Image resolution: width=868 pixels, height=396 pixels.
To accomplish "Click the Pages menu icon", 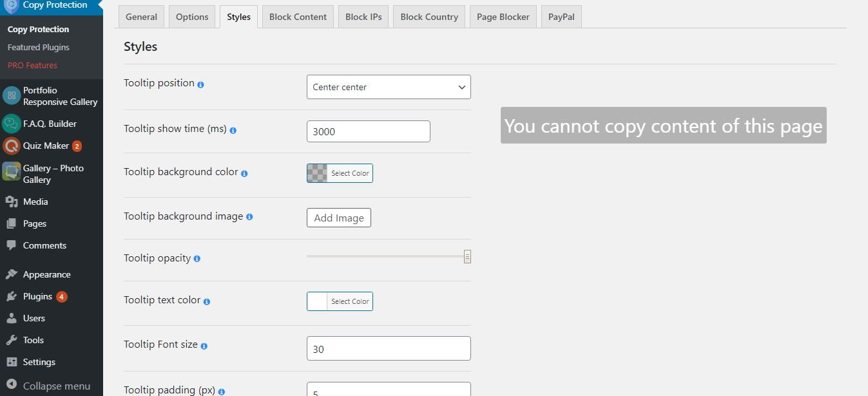I will [x=12, y=223].
